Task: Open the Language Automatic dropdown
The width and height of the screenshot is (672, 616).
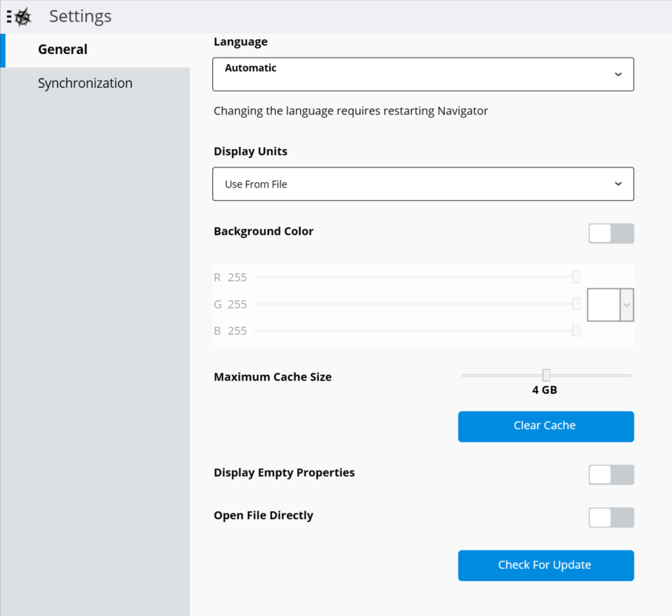Action: 423,74
